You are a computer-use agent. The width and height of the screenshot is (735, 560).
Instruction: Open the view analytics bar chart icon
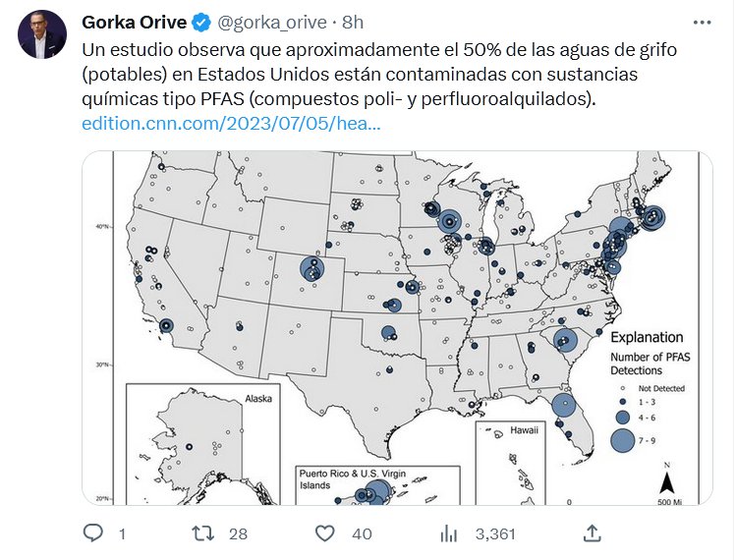(450, 533)
